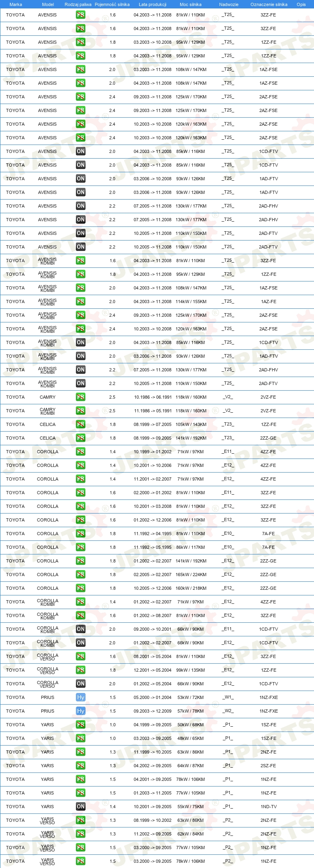This screenshot has height=868, width=314.
Task: Click body code _W2_ in the Prius row
Action: coord(228,711)
